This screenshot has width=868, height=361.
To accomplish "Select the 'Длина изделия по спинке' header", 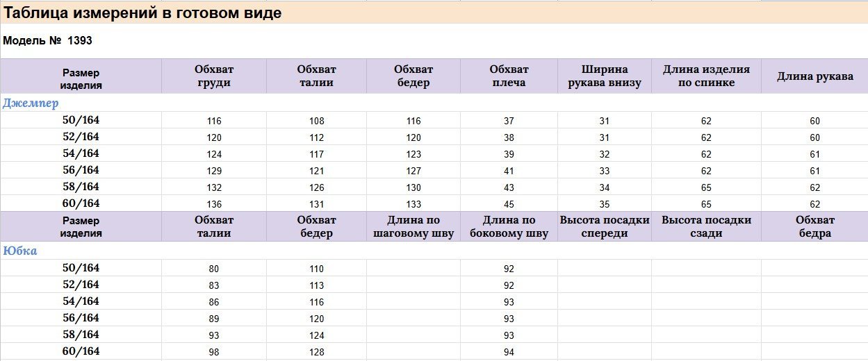I will (x=706, y=76).
